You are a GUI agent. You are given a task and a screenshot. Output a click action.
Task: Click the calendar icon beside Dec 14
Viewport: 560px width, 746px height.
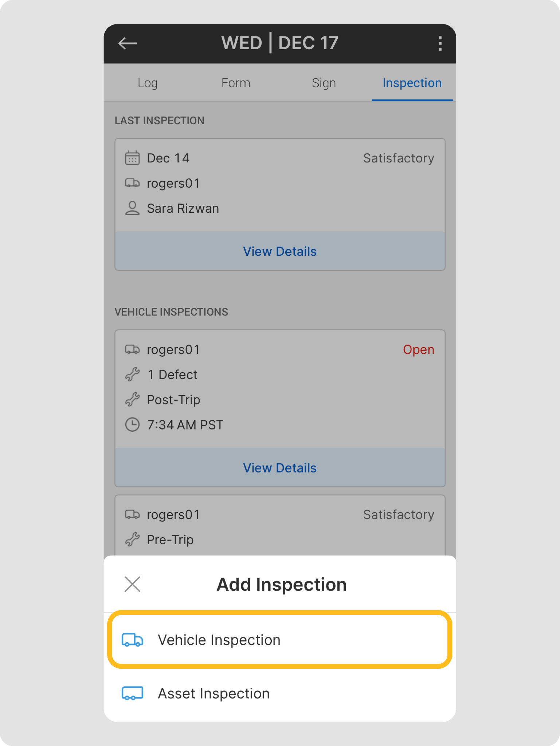coord(132,158)
